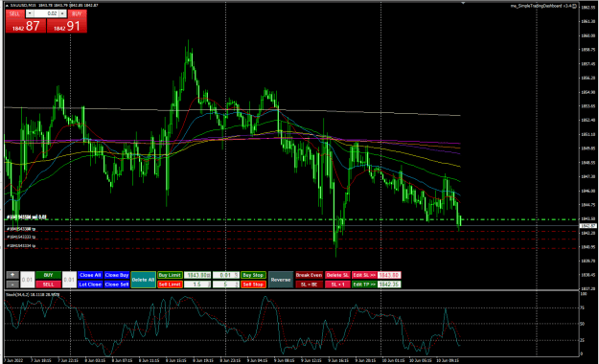The image size is (599, 364).
Task: Click the Sell Stop button
Action: 253,284
